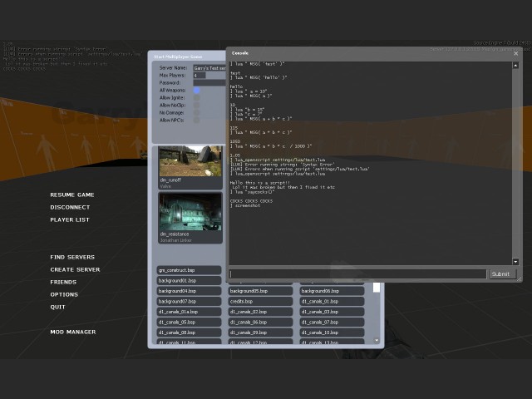Open Options from main menu

tap(64, 294)
